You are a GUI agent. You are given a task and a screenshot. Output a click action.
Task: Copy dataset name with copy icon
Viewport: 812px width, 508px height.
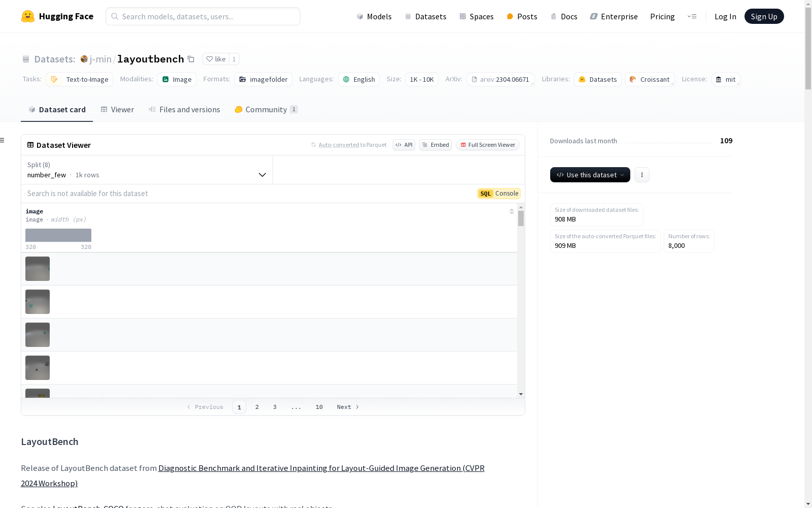click(191, 59)
